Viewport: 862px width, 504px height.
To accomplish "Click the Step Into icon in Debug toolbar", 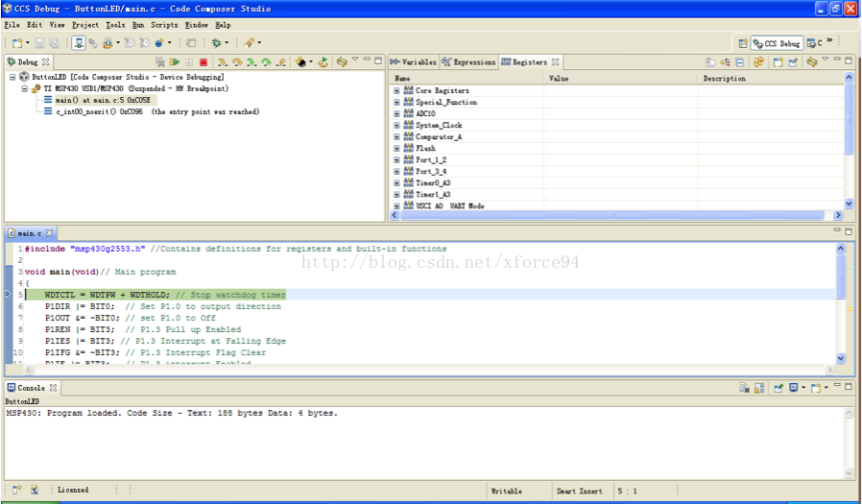I will 222,62.
